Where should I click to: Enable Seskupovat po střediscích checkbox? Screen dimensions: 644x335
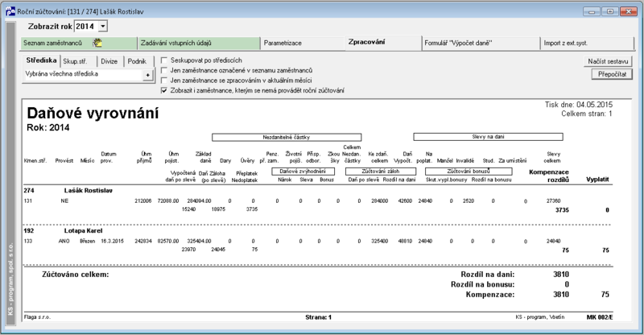(x=164, y=60)
